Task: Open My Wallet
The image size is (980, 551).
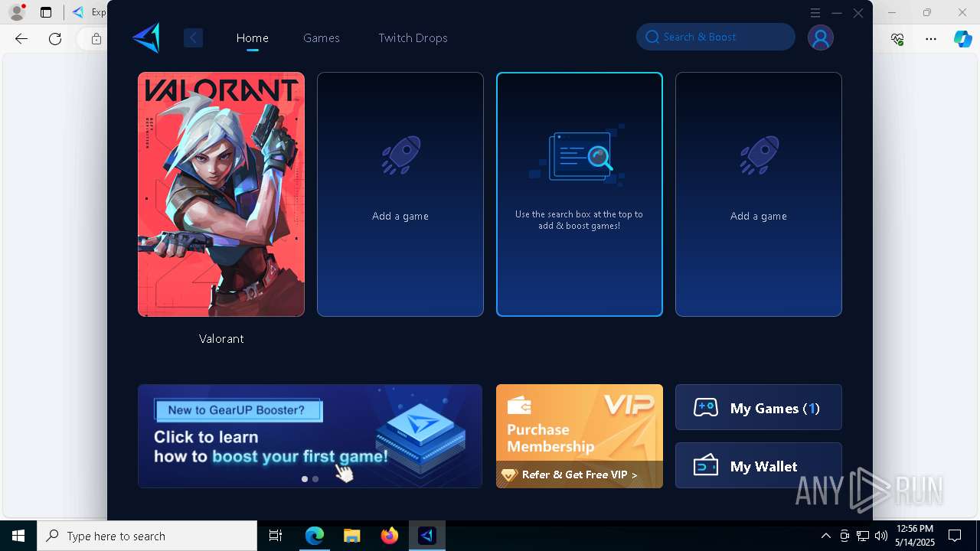Action: point(759,465)
